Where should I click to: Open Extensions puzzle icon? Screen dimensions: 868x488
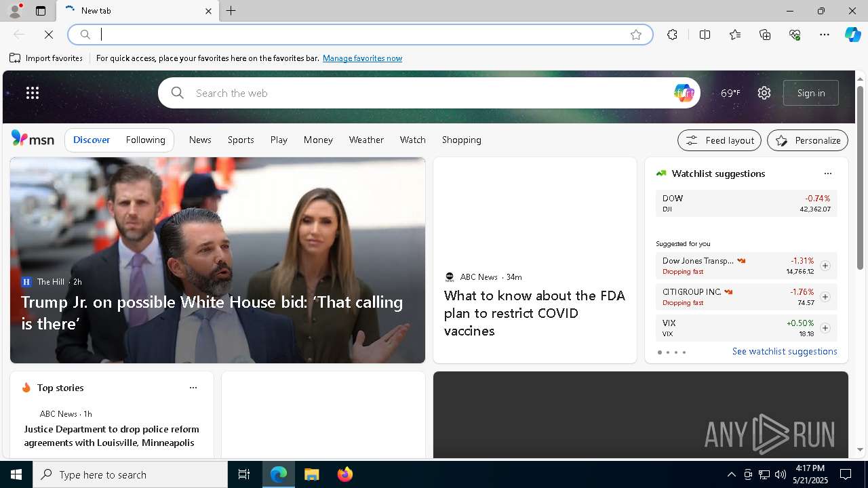(x=672, y=35)
